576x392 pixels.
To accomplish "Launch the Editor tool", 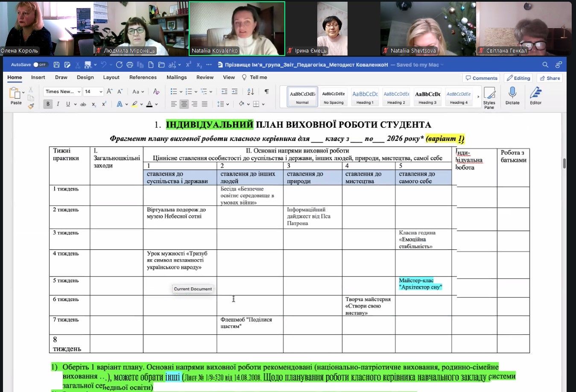I will tap(535, 96).
